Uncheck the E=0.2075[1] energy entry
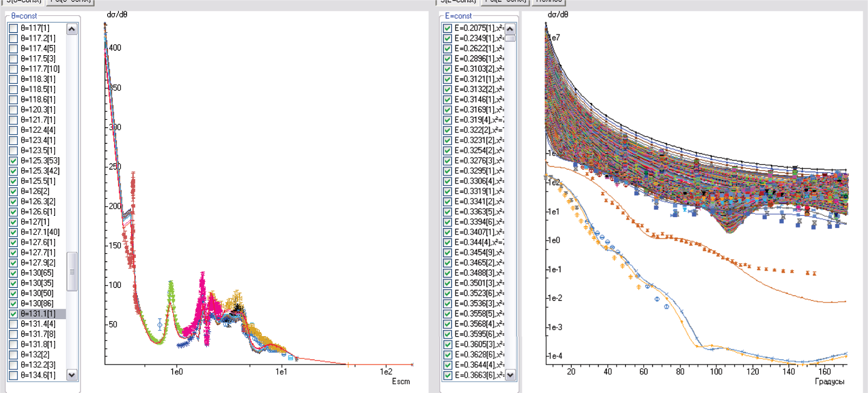This screenshot has height=393, width=868. coord(447,28)
